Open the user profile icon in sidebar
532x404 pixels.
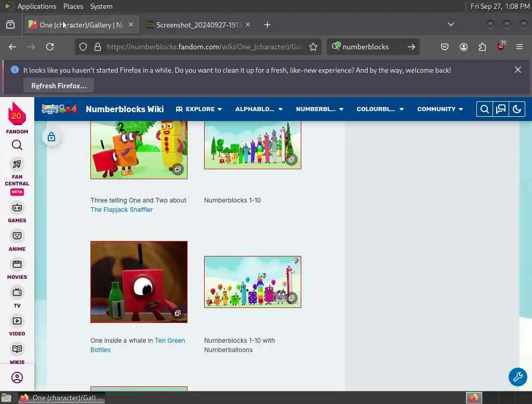coord(17,378)
